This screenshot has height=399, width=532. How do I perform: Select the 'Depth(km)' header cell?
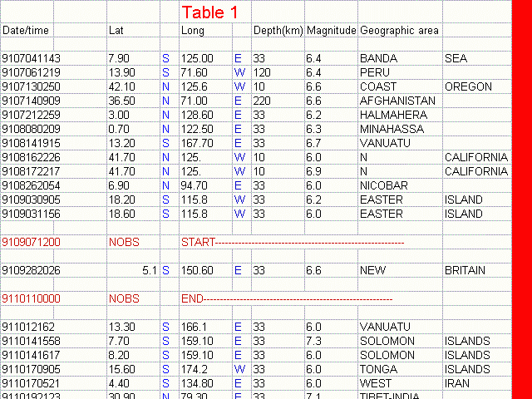click(x=278, y=31)
